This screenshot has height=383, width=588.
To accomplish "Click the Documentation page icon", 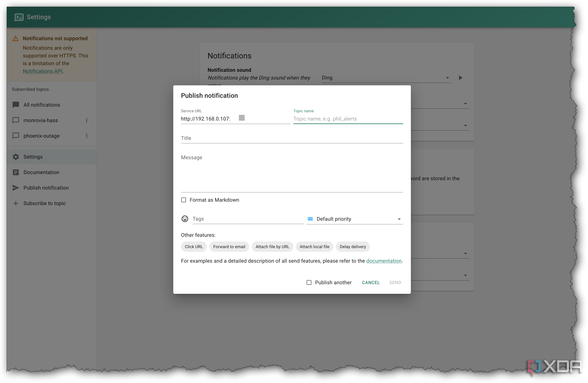I will click(16, 172).
